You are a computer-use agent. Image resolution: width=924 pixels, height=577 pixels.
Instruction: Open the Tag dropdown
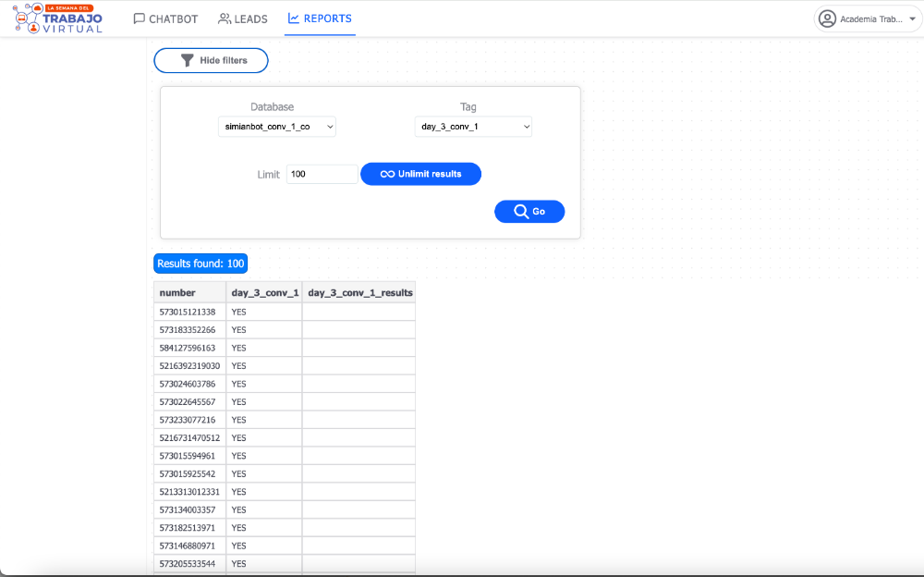pyautogui.click(x=473, y=127)
